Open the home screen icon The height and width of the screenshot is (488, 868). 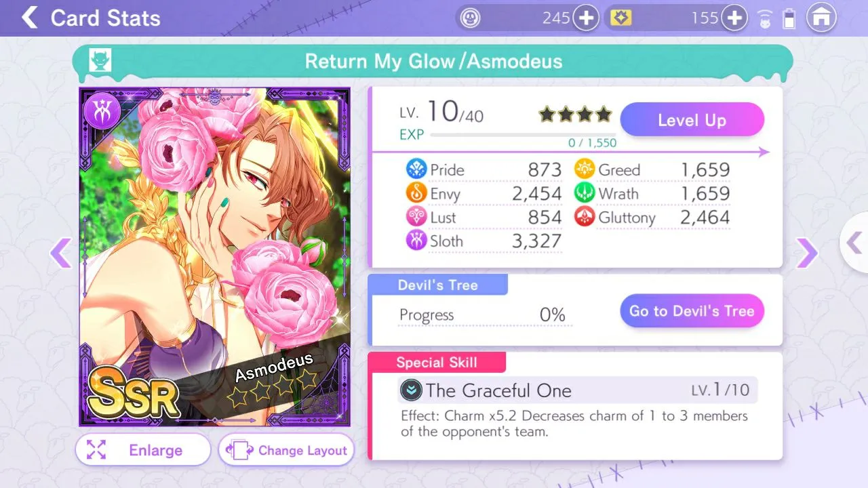point(821,18)
